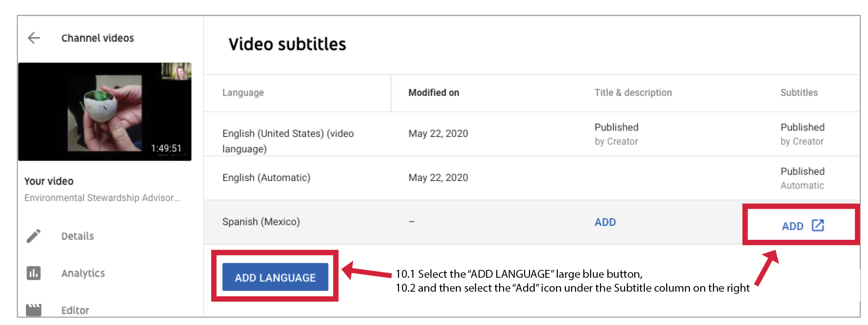868x325 pixels.
Task: Click the Details pencil icon
Action: tap(34, 236)
